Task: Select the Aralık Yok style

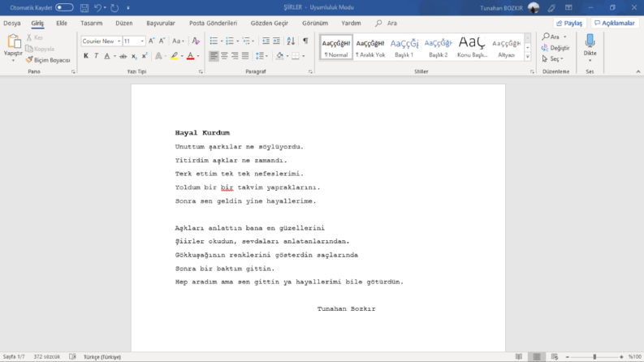Action: 370,48
